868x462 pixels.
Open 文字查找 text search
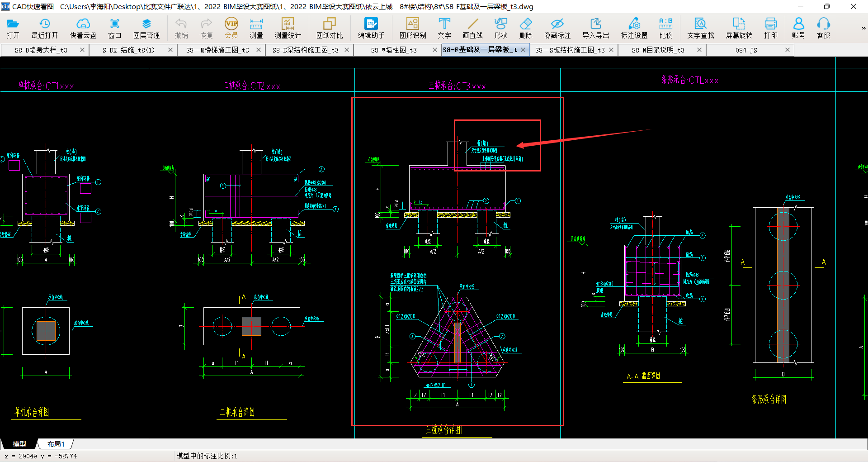pyautogui.click(x=701, y=28)
